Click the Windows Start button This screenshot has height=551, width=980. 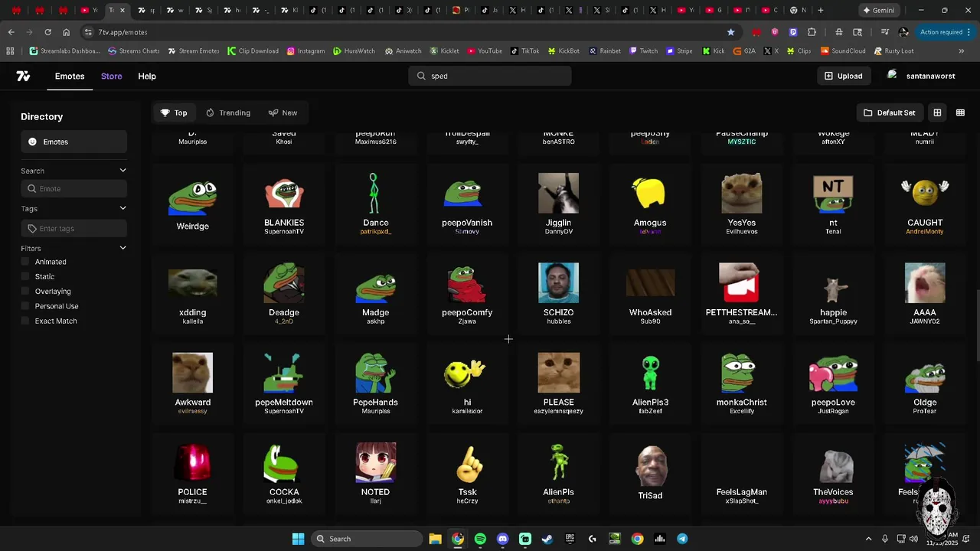point(298,539)
